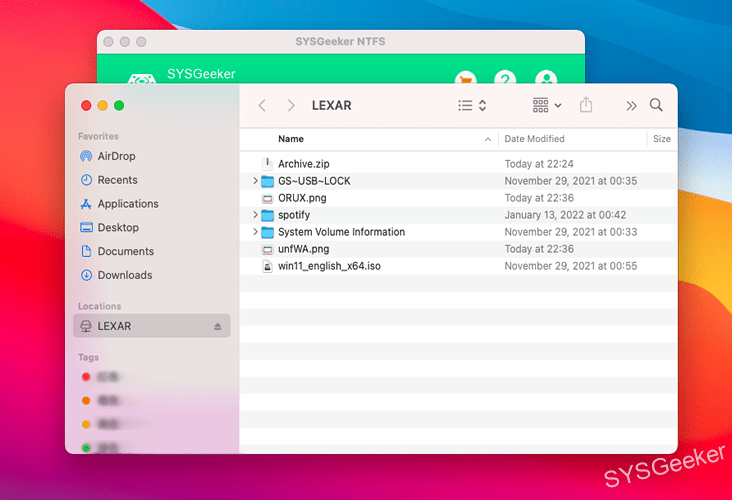Viewport: 732px width, 500px height.
Task: Open the account icon in SYSGeeker NTFS
Action: click(546, 78)
